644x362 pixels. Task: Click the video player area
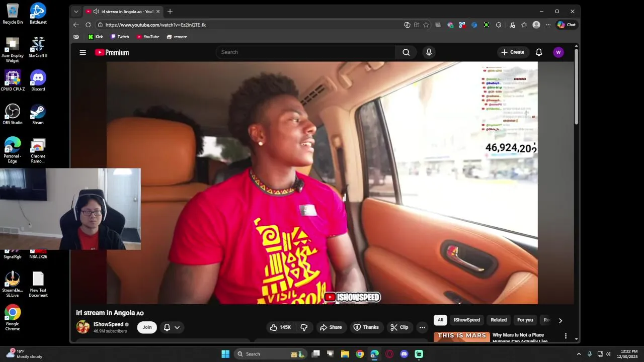coord(322,183)
